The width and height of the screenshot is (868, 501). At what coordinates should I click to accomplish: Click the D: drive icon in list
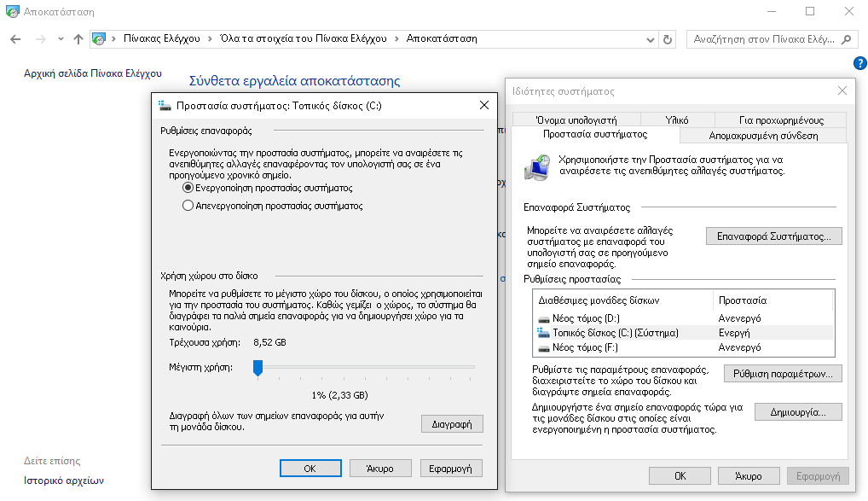544,318
